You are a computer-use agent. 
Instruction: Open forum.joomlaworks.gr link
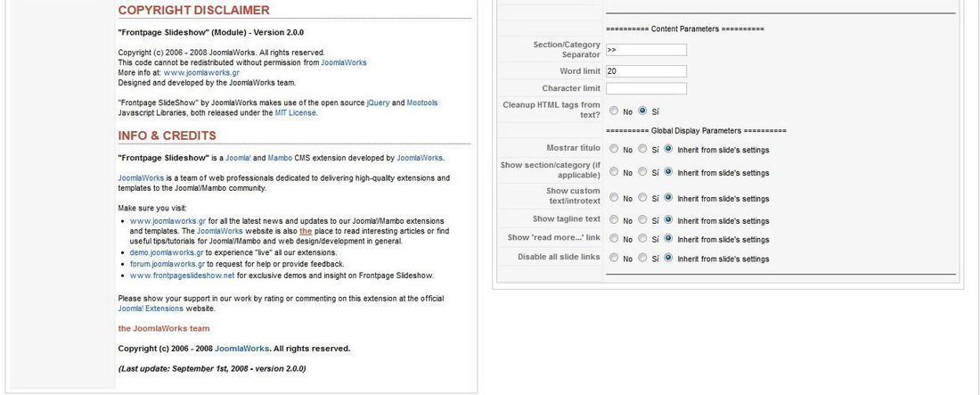[x=167, y=264]
